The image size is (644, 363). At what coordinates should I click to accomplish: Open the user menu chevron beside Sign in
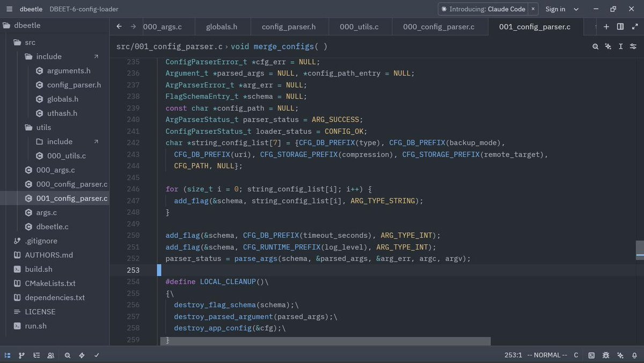tap(576, 9)
